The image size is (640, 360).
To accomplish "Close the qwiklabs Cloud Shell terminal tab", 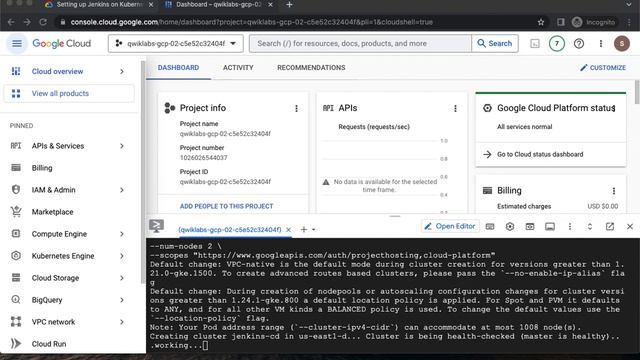I will pyautogui.click(x=288, y=230).
